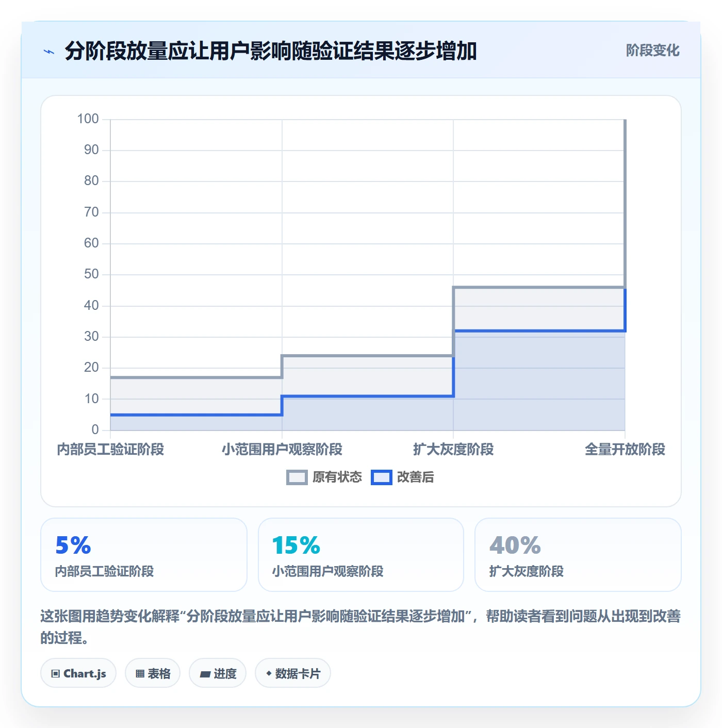
Task: Open the 15% 小范围用户观察阶段 card
Action: 361,555
